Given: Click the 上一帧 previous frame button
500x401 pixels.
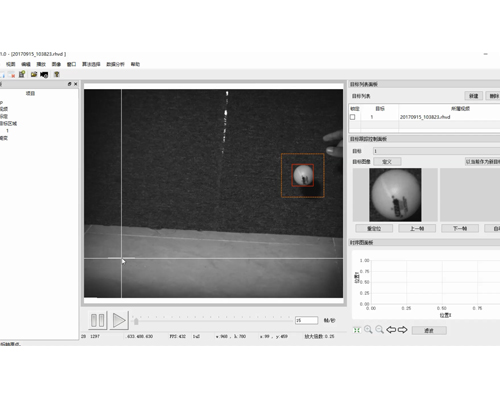Looking at the screenshot, I should [x=417, y=228].
